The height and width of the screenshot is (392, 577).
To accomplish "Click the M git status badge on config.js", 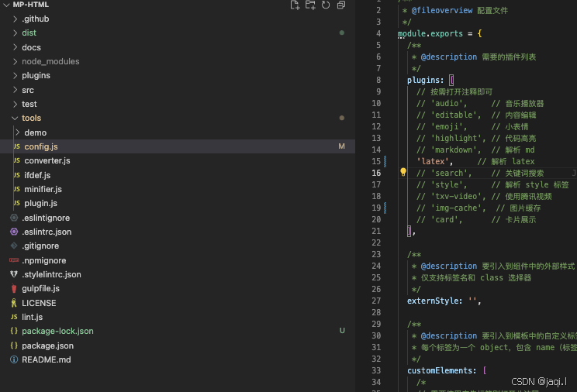I will pyautogui.click(x=342, y=146).
